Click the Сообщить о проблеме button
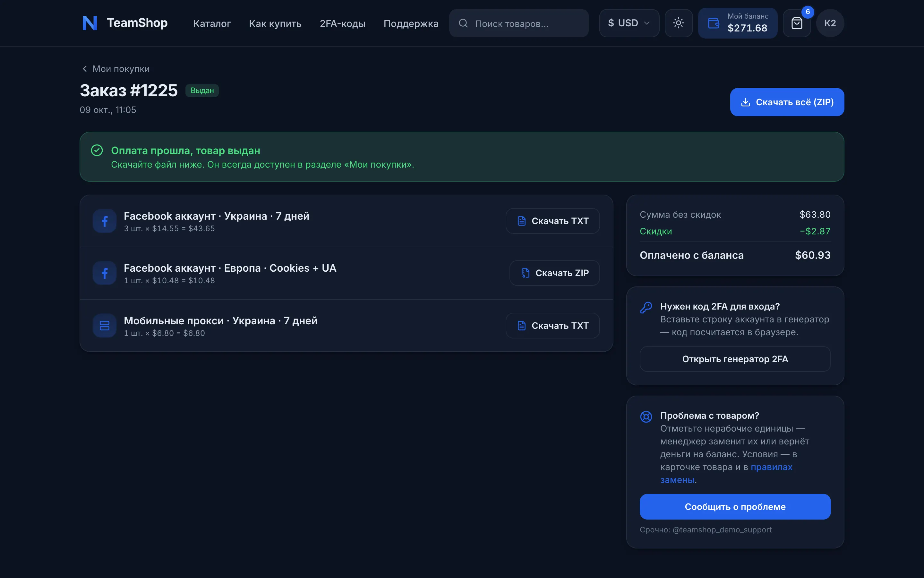924x578 pixels. point(735,506)
